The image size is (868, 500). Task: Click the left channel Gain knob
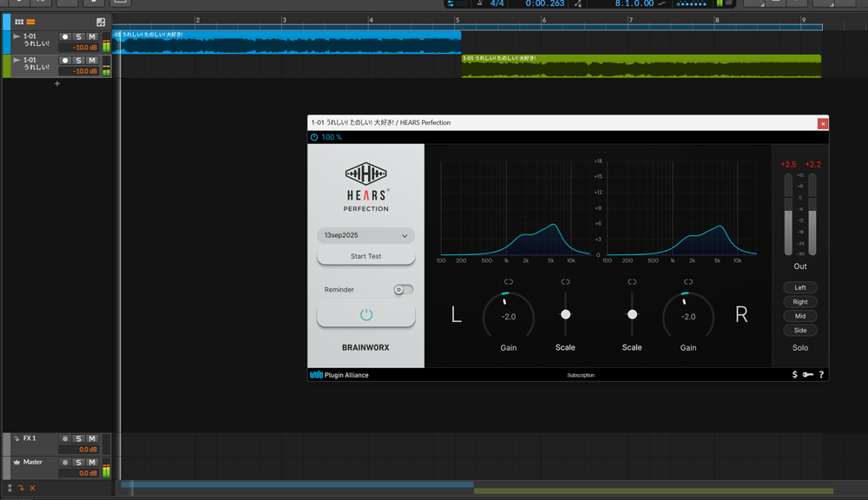[x=509, y=316]
